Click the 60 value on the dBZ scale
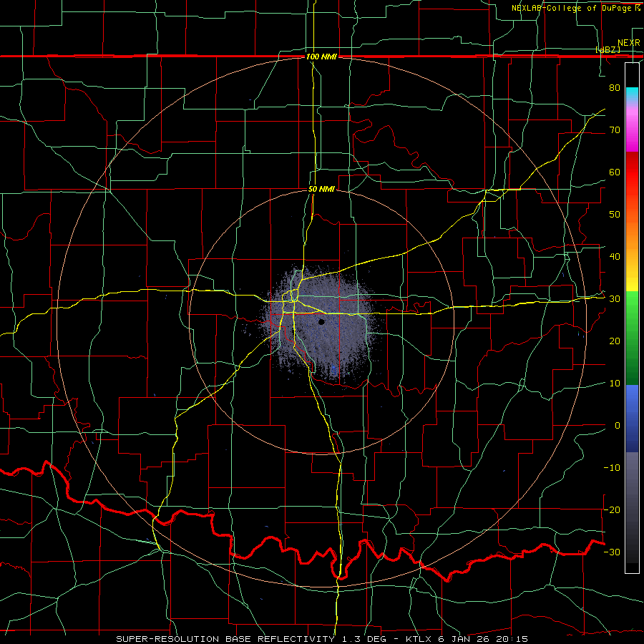 click(x=615, y=172)
